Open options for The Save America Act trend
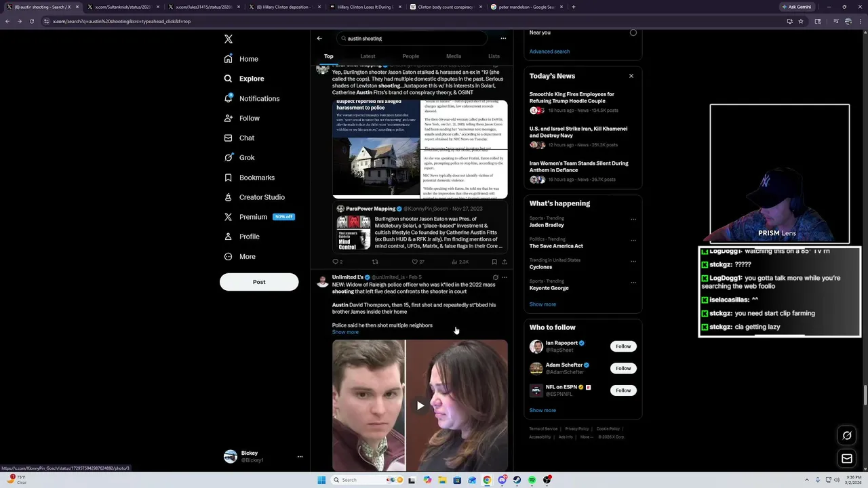Viewport: 868px width, 488px height. [x=633, y=240]
